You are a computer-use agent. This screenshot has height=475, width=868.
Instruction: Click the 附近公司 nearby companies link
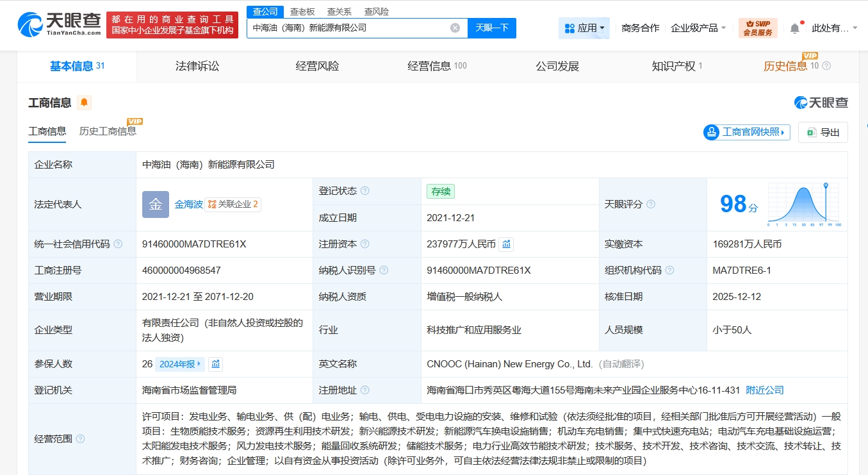(764, 390)
